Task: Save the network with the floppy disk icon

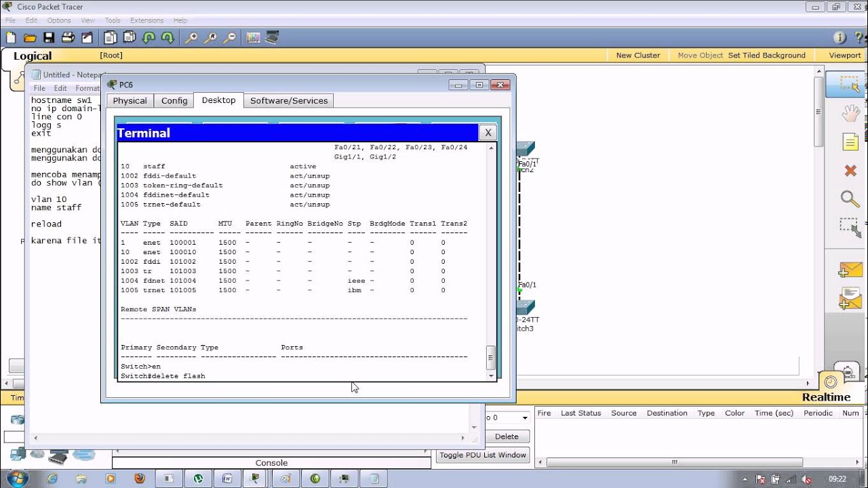Action: pos(49,38)
